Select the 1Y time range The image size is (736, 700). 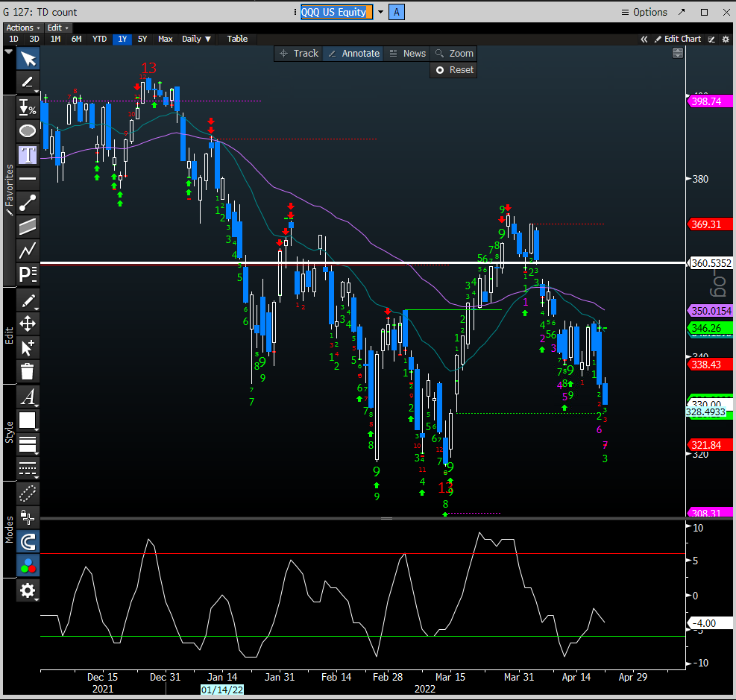click(122, 39)
